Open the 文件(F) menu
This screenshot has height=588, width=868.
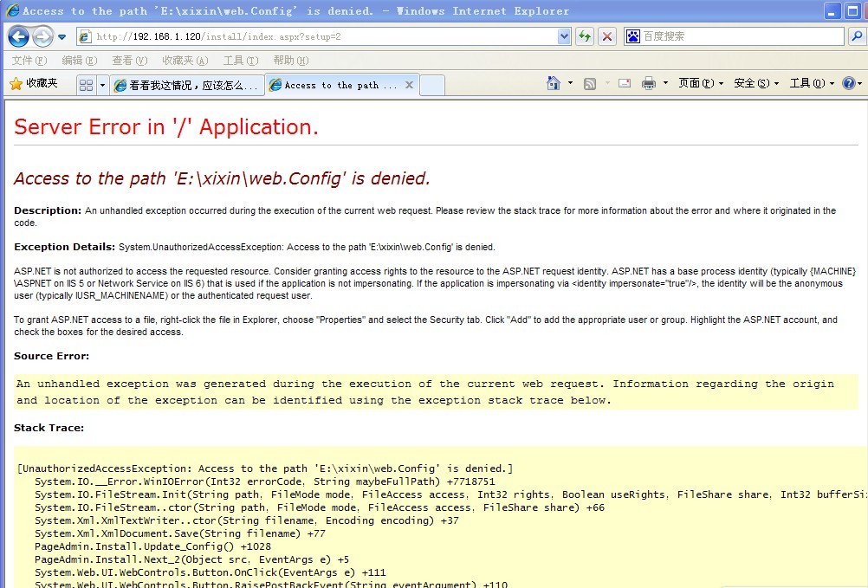29,61
